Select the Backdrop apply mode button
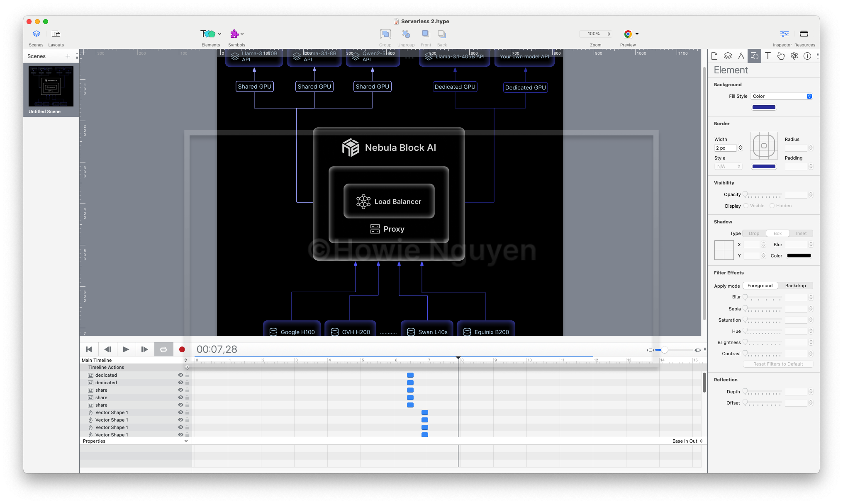843x504 pixels. coord(795,286)
